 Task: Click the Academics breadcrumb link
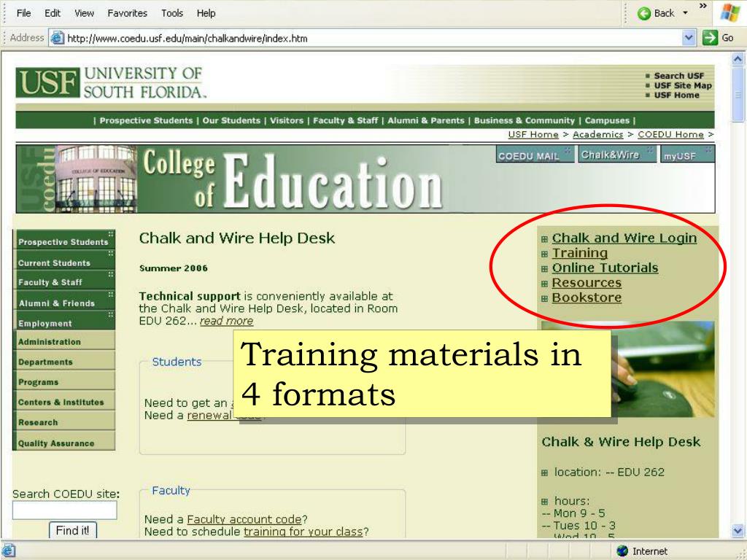pyautogui.click(x=597, y=135)
